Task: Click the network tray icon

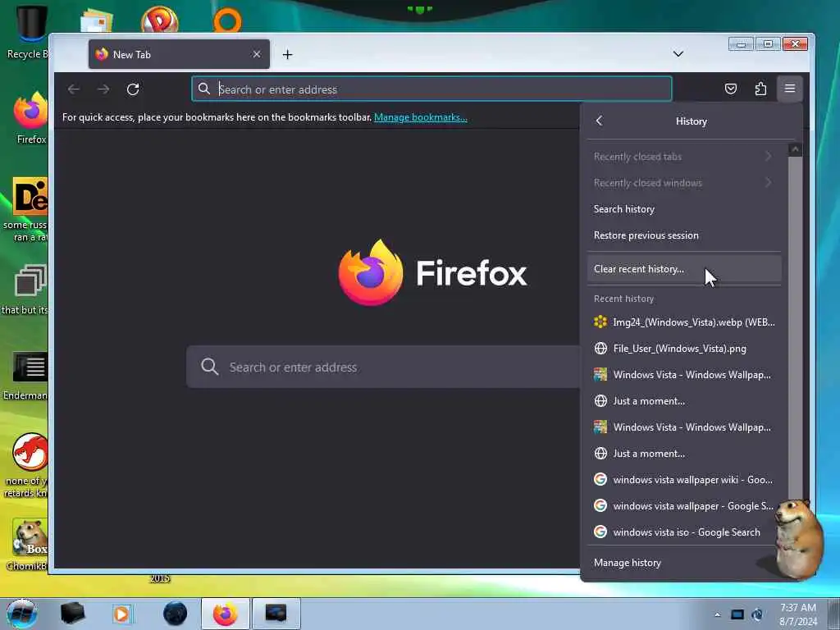Action: 737,614
